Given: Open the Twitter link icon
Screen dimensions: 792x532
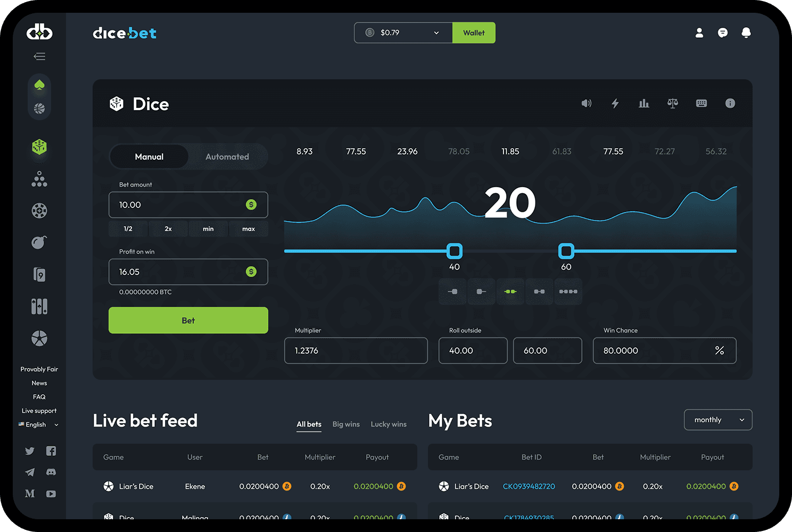Looking at the screenshot, I should (30, 451).
